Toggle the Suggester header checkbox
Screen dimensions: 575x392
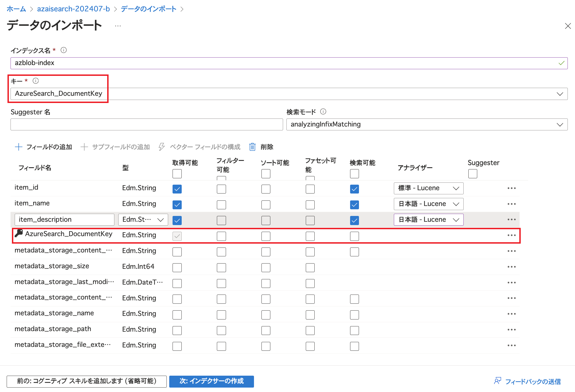pos(473,174)
